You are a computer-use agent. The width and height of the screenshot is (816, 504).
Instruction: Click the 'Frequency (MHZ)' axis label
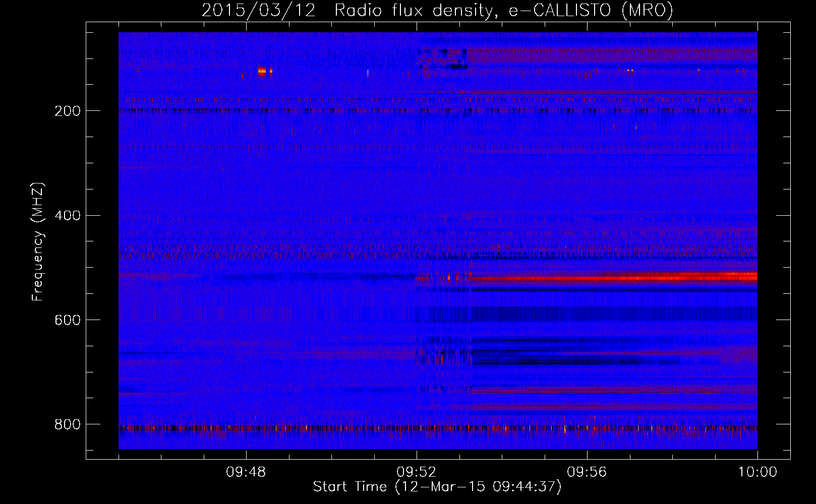(x=38, y=241)
